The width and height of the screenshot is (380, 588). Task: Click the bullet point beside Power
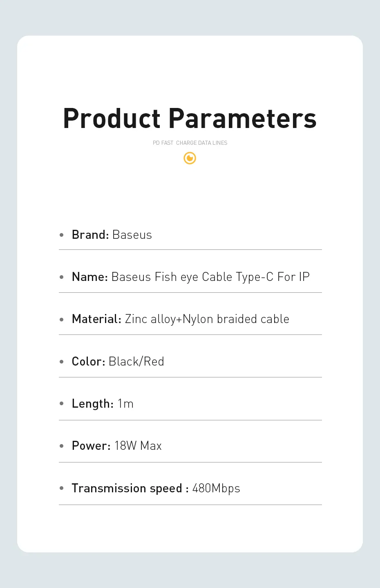point(62,446)
